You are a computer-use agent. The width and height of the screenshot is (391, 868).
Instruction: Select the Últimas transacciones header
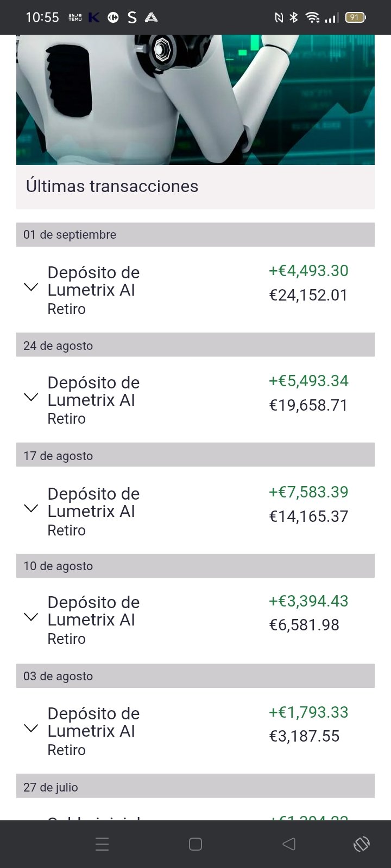click(x=112, y=186)
